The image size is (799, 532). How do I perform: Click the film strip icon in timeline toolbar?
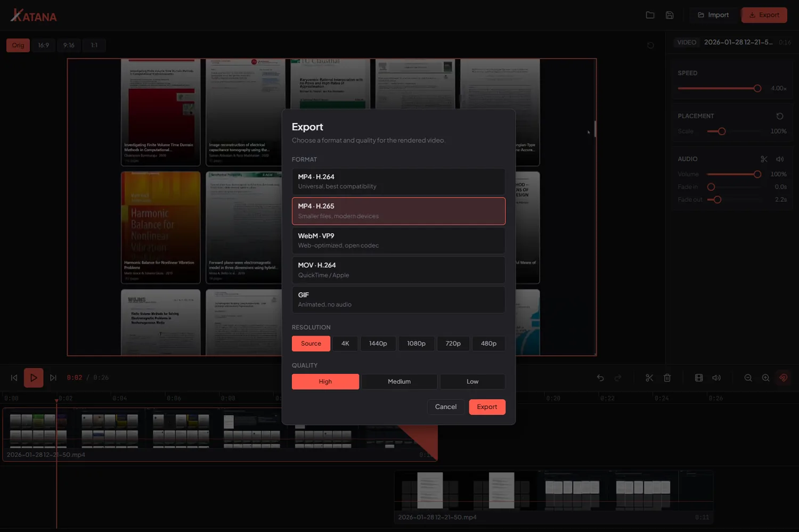pos(699,378)
